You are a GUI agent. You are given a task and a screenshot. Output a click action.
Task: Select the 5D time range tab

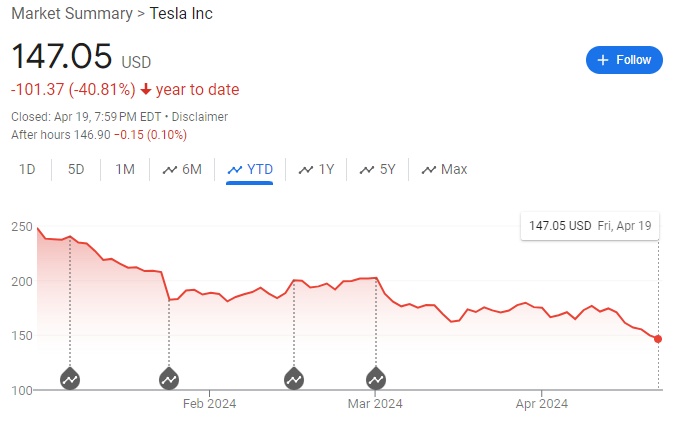click(76, 170)
